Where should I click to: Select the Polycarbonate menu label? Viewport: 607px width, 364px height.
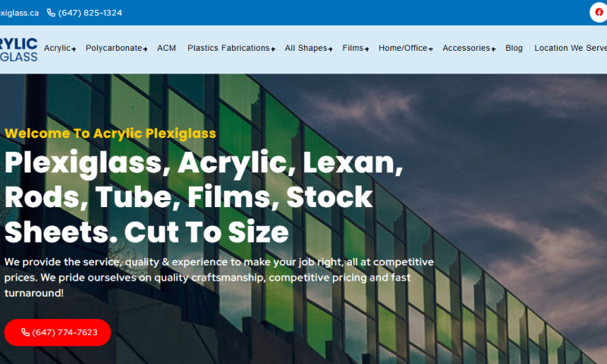click(x=114, y=48)
